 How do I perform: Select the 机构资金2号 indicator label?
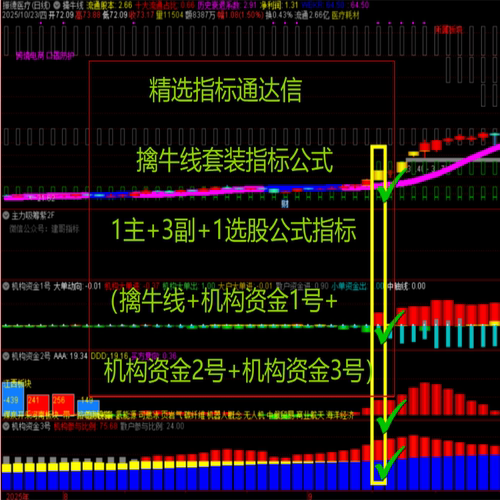(31, 356)
